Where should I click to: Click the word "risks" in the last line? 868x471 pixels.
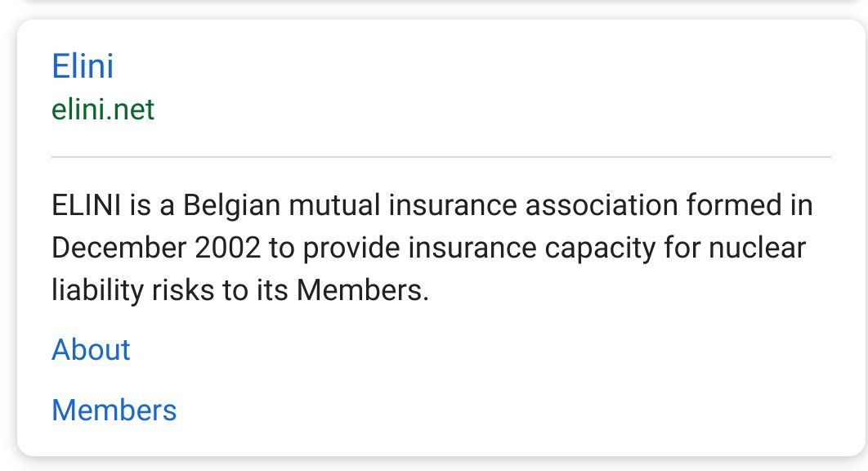pyautogui.click(x=183, y=290)
